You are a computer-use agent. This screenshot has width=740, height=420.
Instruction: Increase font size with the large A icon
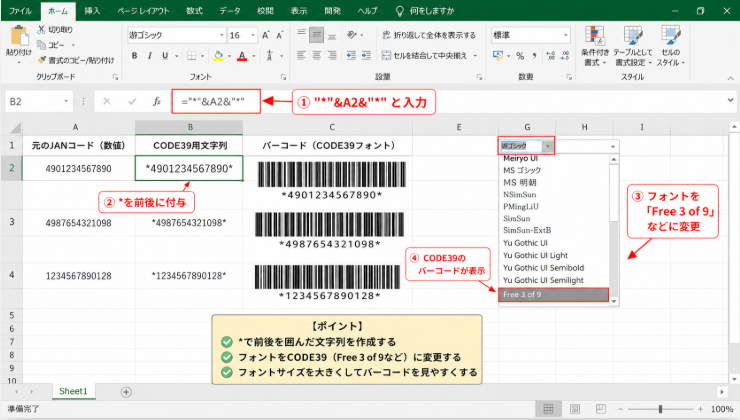pyautogui.click(x=266, y=35)
